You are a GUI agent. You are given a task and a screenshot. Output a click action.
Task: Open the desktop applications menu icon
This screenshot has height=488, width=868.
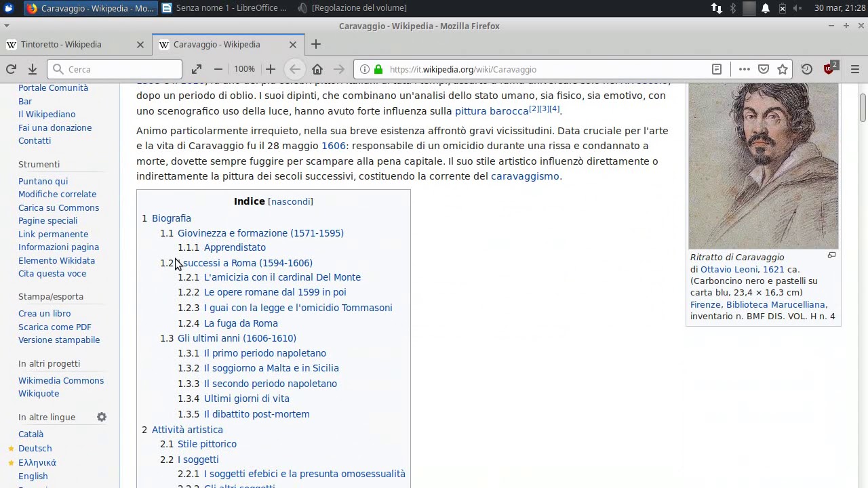9,8
